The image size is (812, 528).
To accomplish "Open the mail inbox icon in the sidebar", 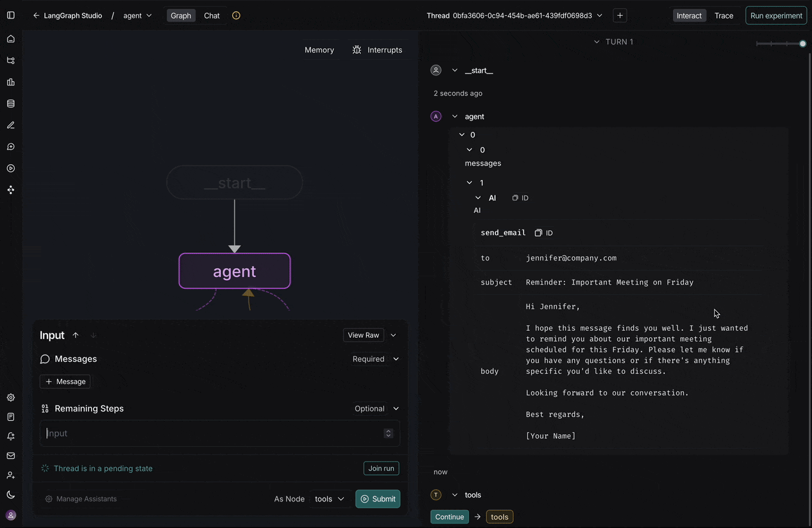I will 10,455.
